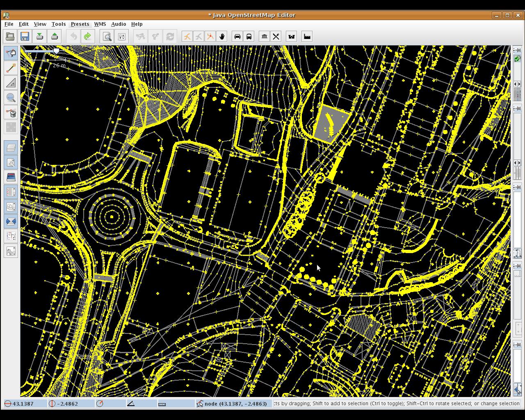Viewport: 525px width, 420px height.
Task: Click the distance ruler icon in status bar
Action: coord(162,404)
